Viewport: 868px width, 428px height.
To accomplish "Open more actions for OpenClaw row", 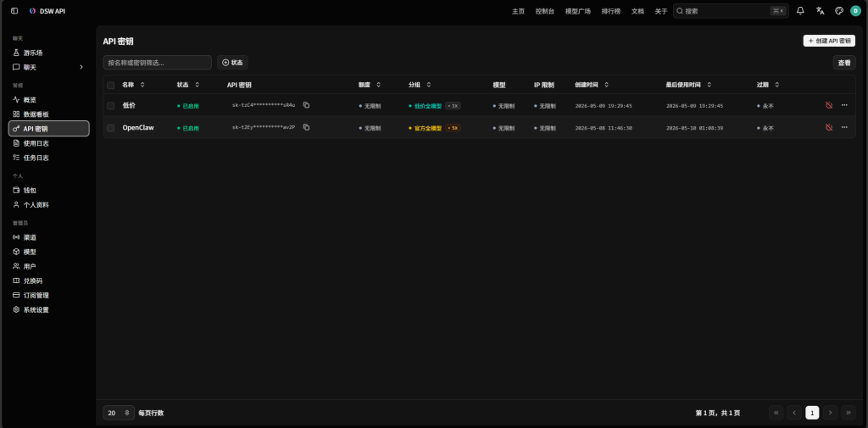I will (844, 127).
